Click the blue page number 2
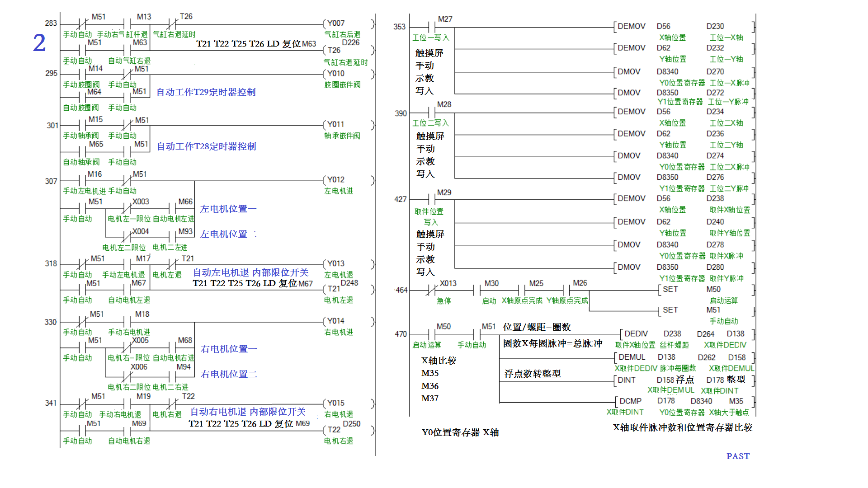 [39, 43]
